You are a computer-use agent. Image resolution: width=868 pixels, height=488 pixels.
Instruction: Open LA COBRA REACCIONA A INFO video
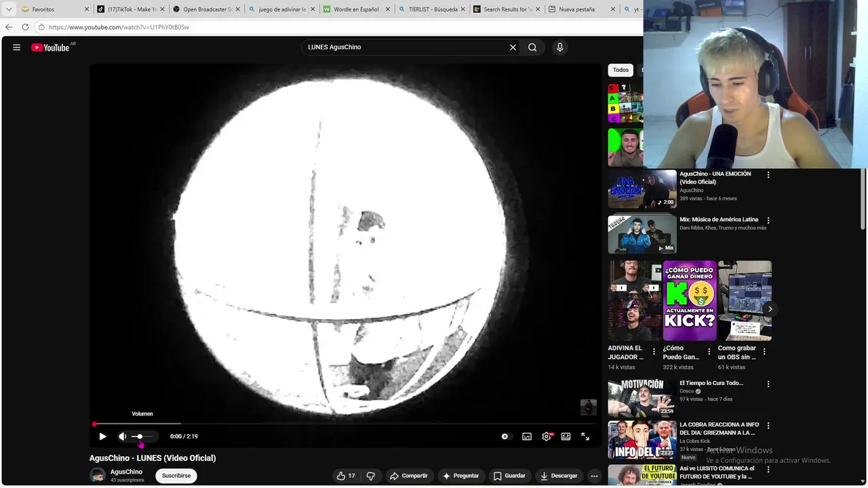[x=642, y=440]
